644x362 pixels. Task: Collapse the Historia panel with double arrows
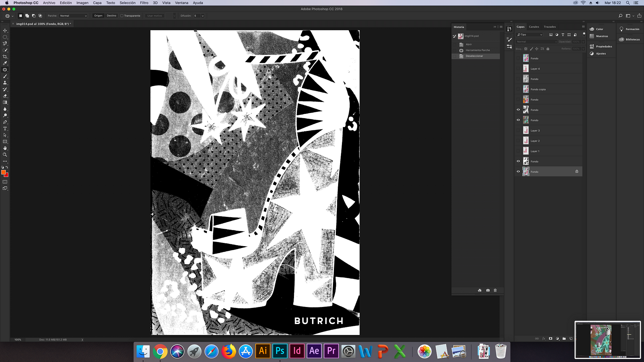coord(495,27)
